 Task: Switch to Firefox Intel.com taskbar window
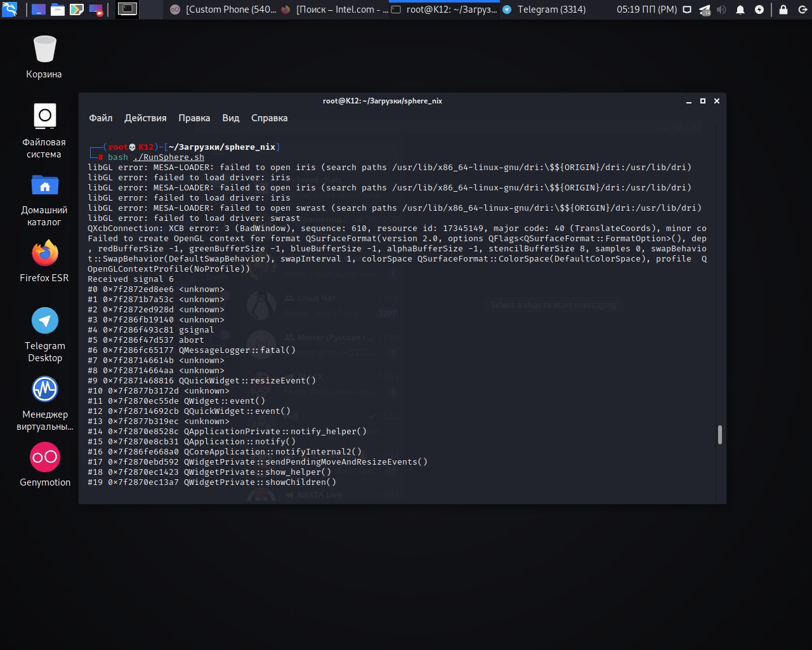[334, 10]
